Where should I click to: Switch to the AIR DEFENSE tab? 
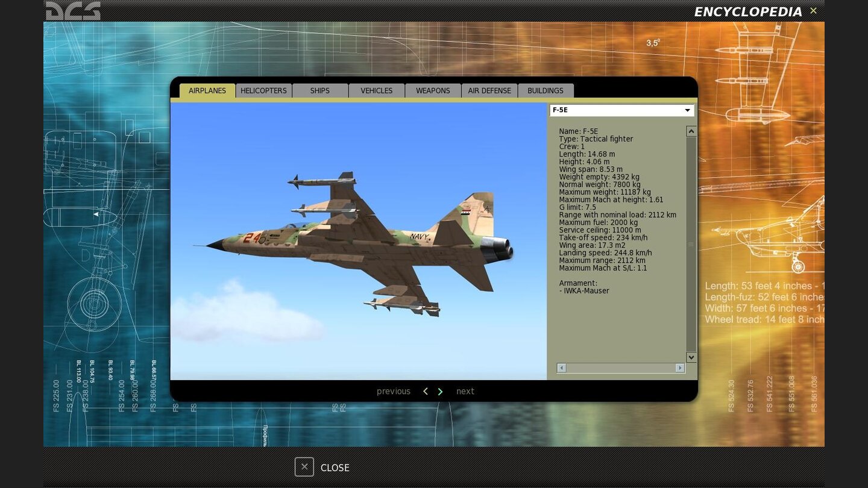(x=489, y=90)
